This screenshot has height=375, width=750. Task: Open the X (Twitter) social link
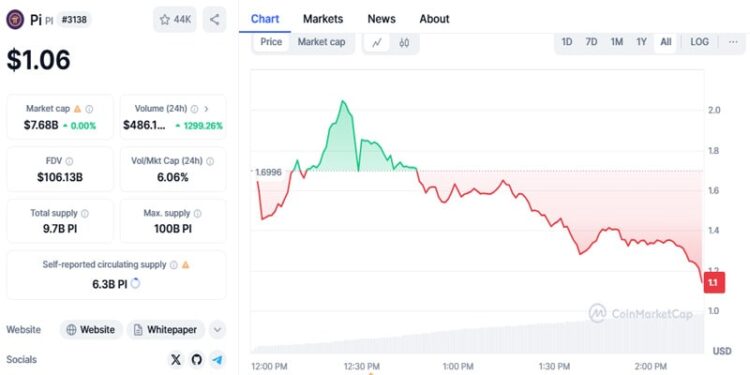(176, 360)
